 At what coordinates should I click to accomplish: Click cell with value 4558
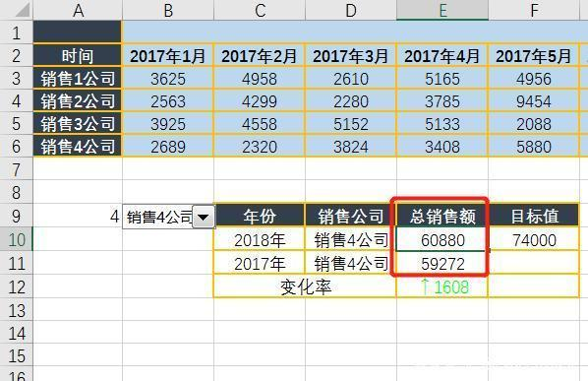click(260, 123)
